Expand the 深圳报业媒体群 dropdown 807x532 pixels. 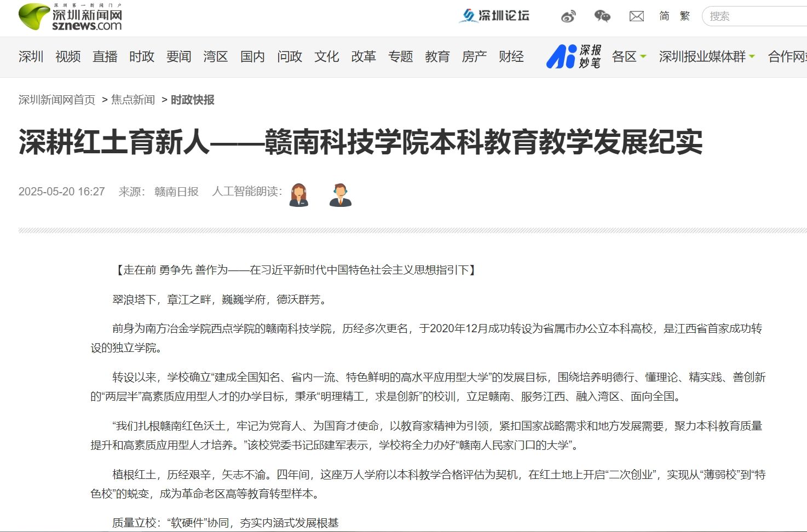coord(706,56)
